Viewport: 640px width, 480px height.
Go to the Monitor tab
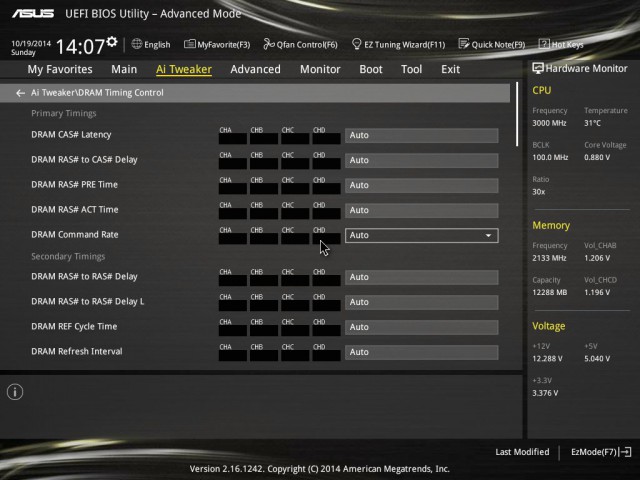click(320, 69)
